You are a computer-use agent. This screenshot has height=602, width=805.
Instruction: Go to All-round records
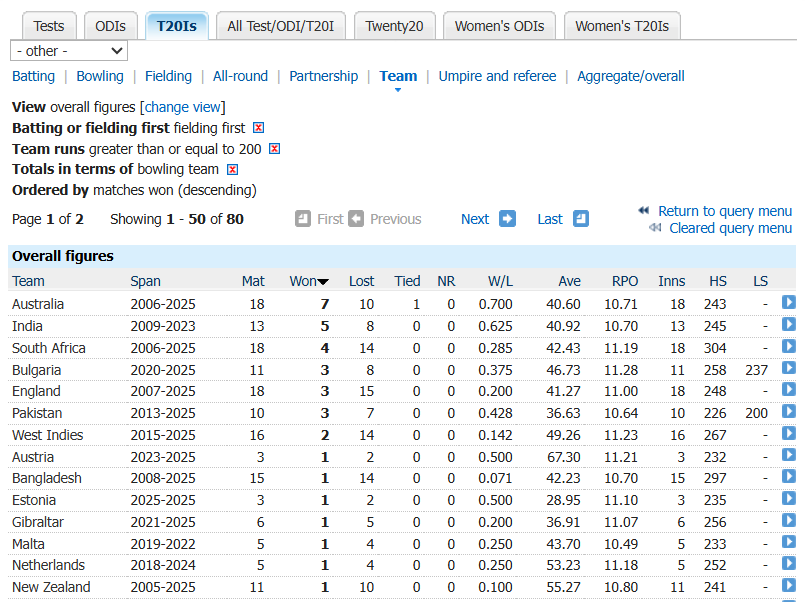click(x=240, y=76)
